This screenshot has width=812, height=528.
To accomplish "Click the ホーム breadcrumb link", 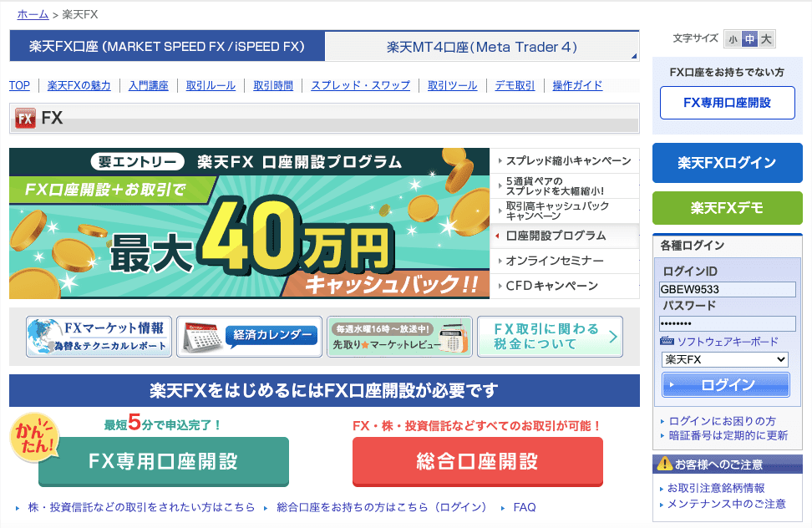I will tap(33, 14).
